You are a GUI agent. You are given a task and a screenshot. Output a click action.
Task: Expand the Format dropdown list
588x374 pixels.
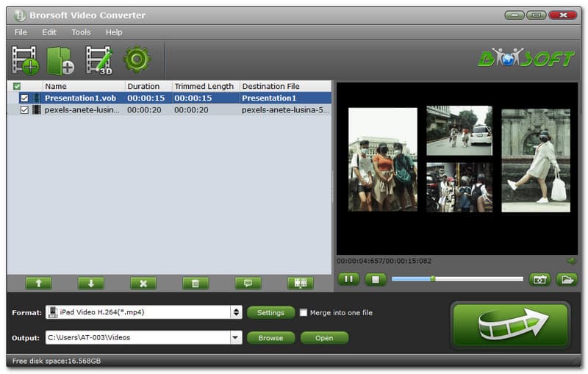pyautogui.click(x=236, y=312)
